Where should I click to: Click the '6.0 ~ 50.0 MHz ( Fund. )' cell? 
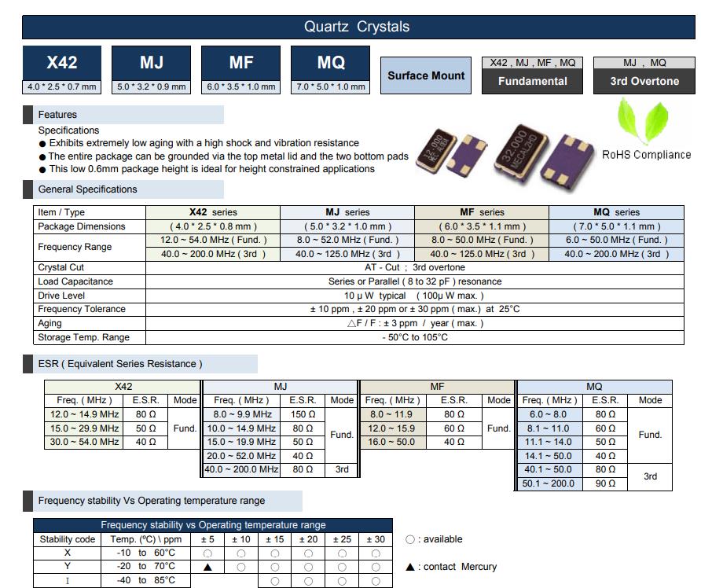point(616,240)
